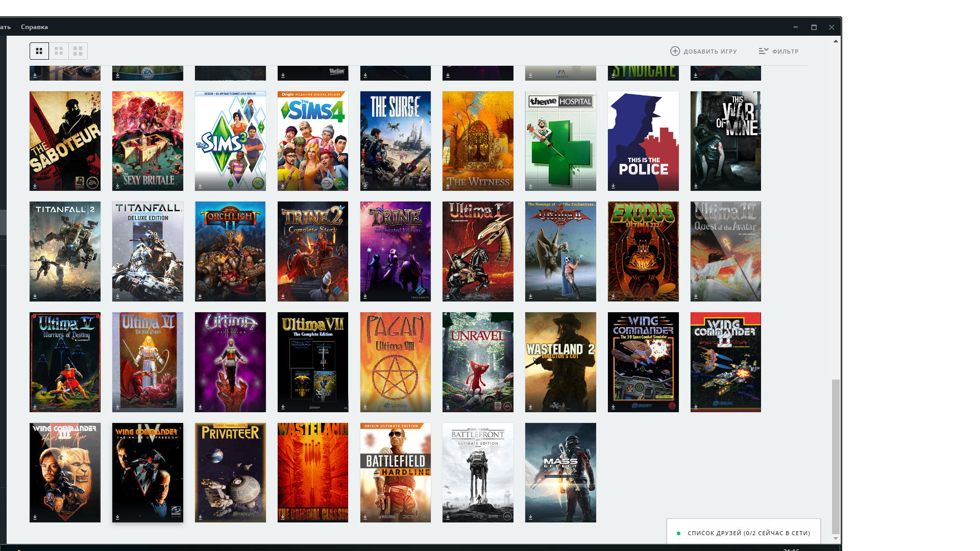This screenshot has height=551, width=980.
Task: Open Torchlight II game tile
Action: click(x=230, y=252)
